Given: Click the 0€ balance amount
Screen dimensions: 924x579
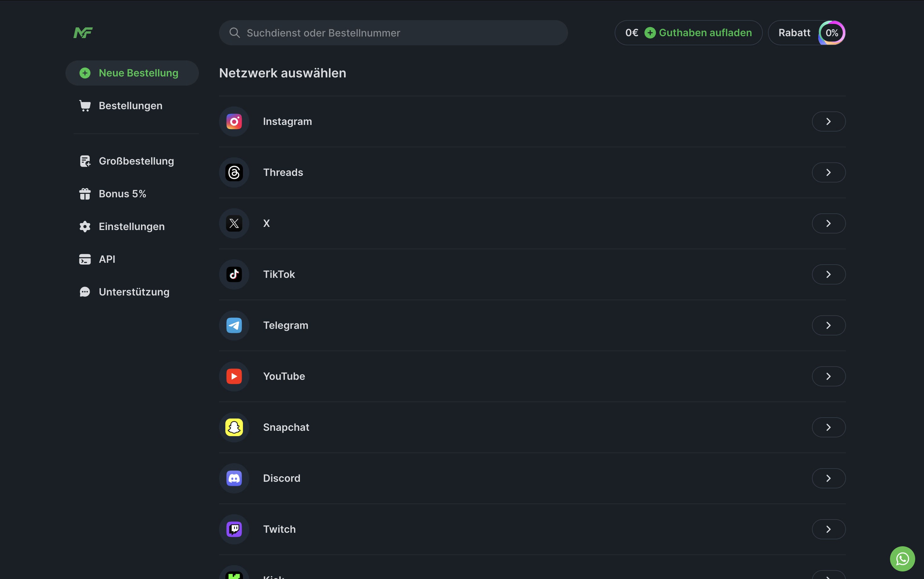Looking at the screenshot, I should pos(631,33).
